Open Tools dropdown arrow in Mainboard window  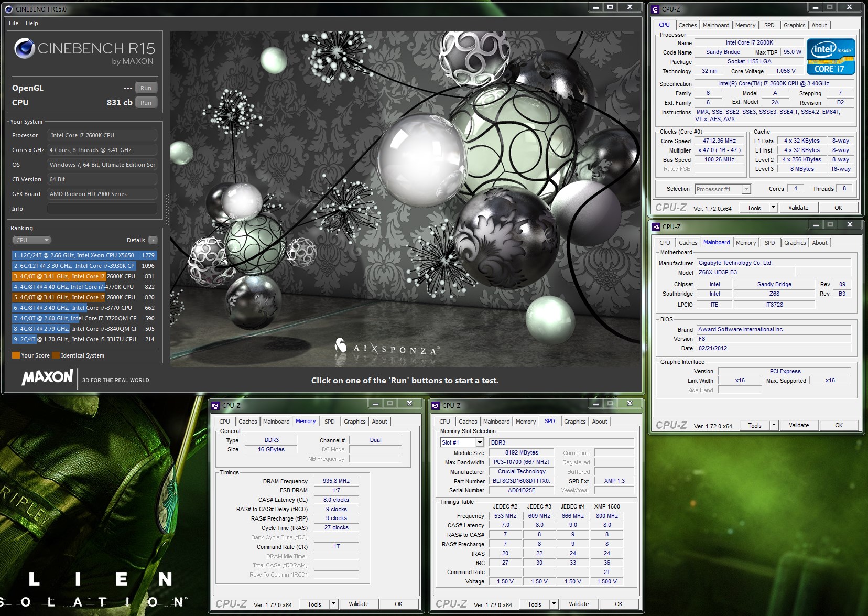(x=774, y=425)
